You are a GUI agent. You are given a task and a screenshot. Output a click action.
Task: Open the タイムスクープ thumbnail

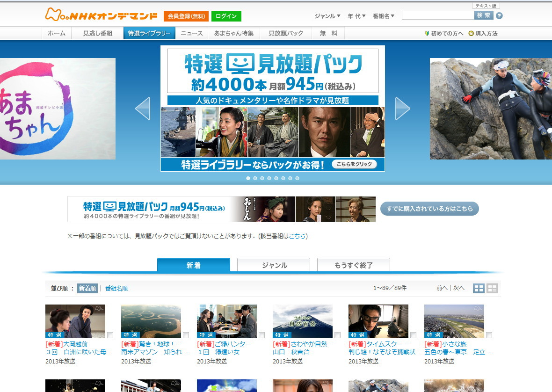coord(378,321)
